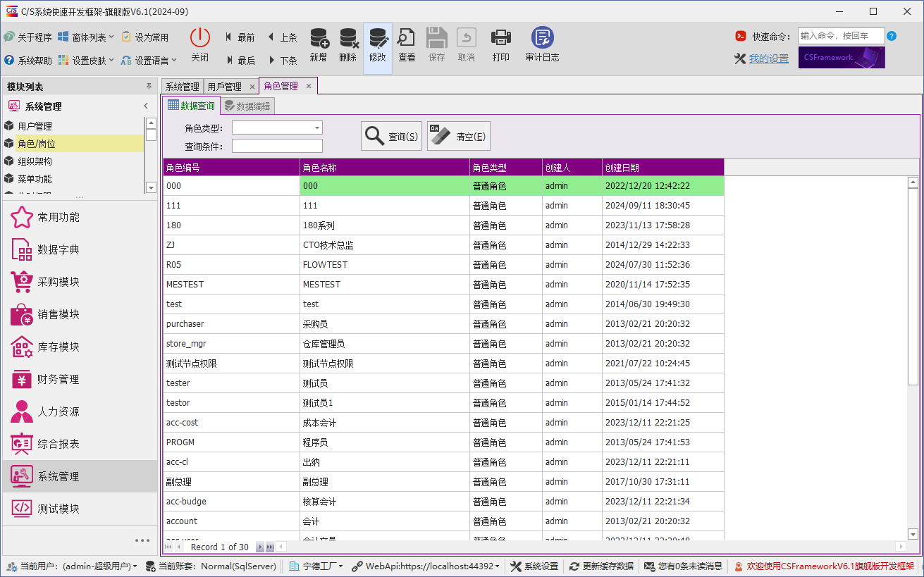Open the 数据字典 module

point(80,250)
